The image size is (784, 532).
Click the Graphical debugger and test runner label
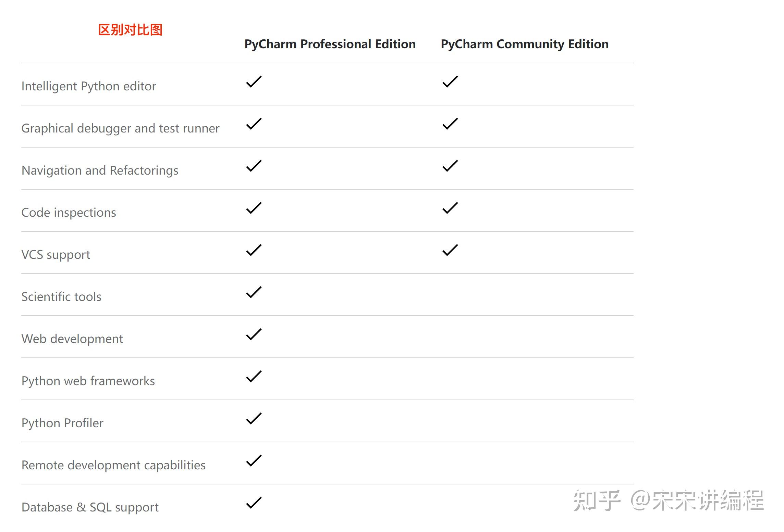(120, 128)
